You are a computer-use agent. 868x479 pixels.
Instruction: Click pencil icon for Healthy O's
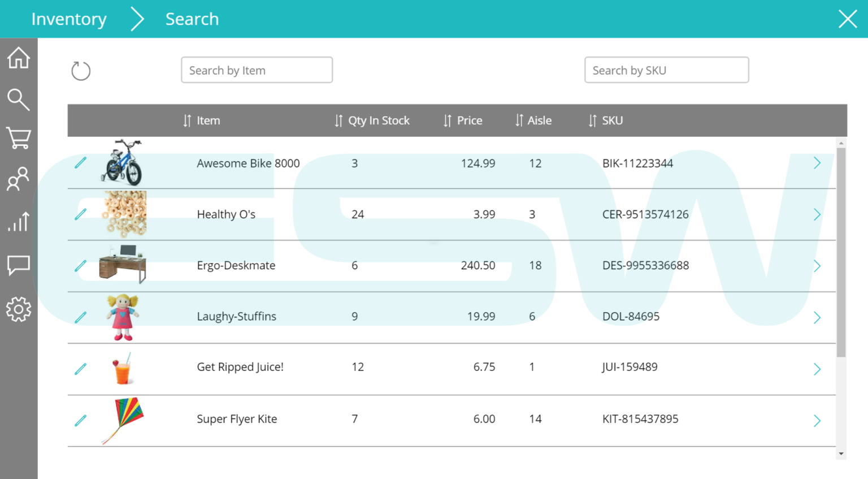click(81, 214)
